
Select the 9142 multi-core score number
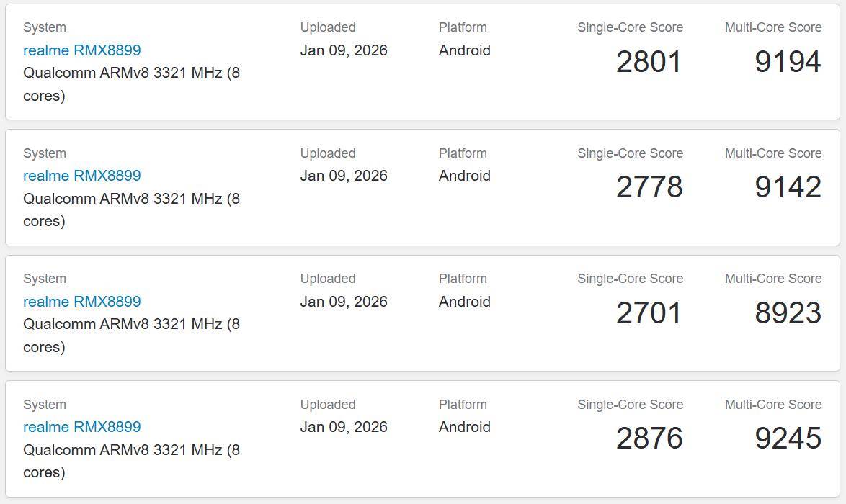788,187
